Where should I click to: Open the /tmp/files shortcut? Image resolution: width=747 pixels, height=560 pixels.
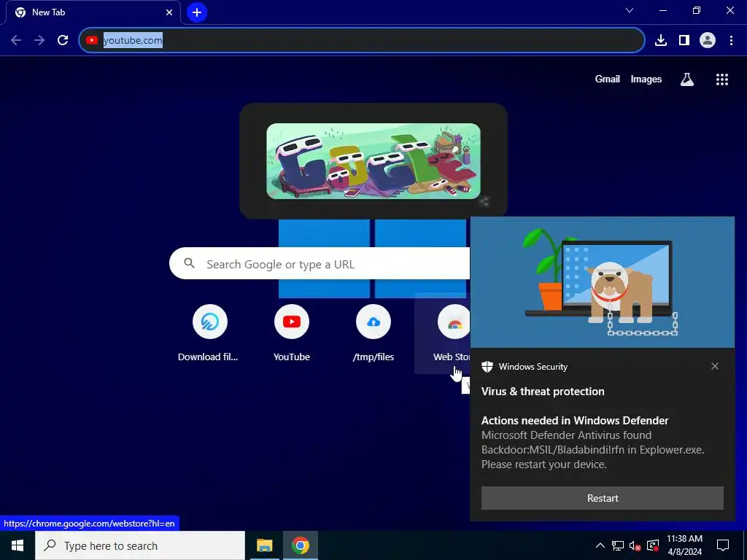click(373, 333)
